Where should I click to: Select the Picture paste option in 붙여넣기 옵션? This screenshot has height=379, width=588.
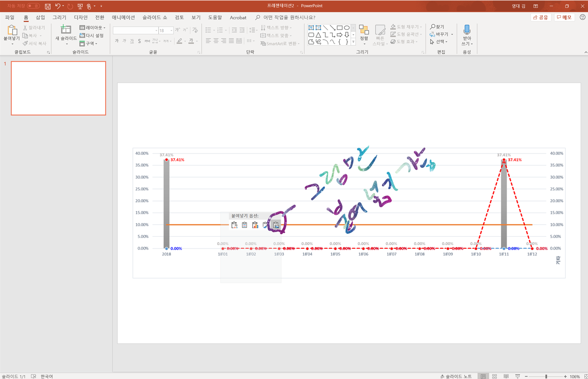[x=276, y=225]
